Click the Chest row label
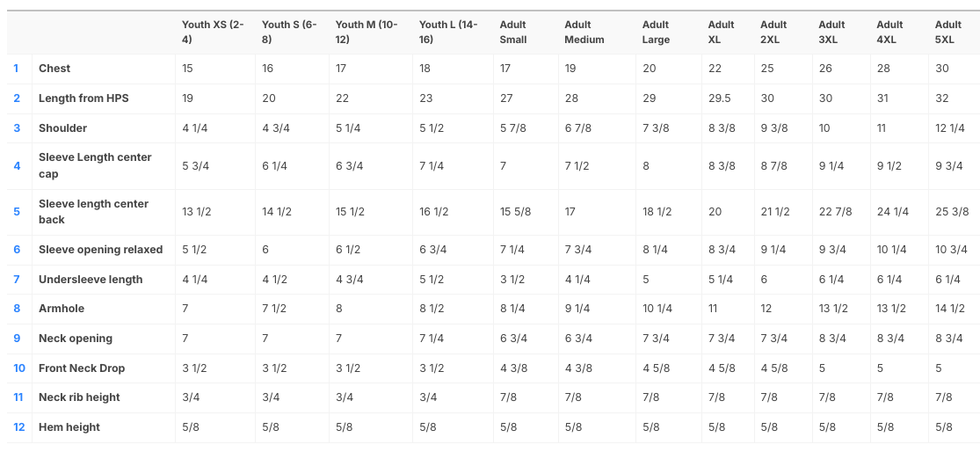The image size is (980, 452). pos(54,69)
